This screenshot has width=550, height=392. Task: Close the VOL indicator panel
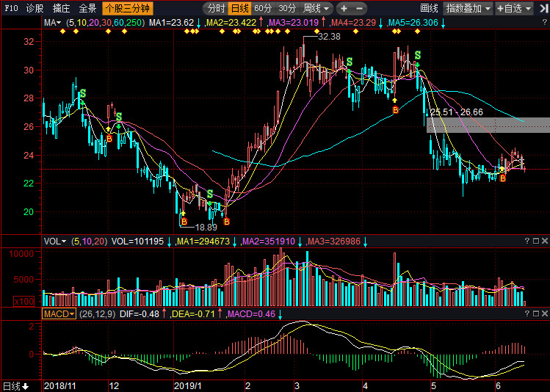pyautogui.click(x=543, y=241)
